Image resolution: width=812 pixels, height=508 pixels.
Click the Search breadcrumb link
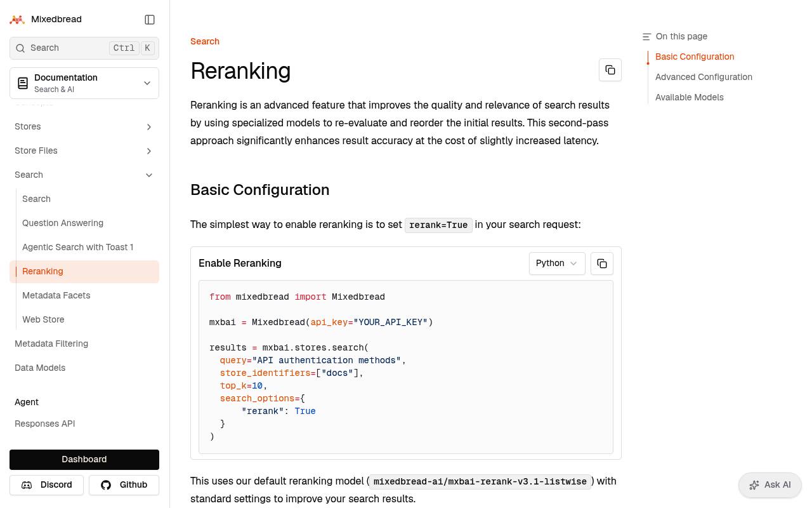205,42
